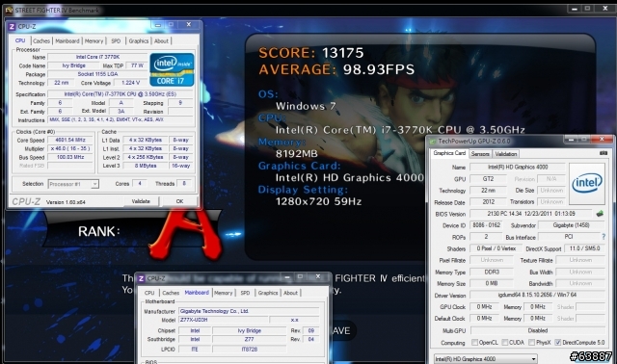This screenshot has width=617, height=364.
Task: Click the Device ID value 8086 - 0162
Action: coord(486,225)
